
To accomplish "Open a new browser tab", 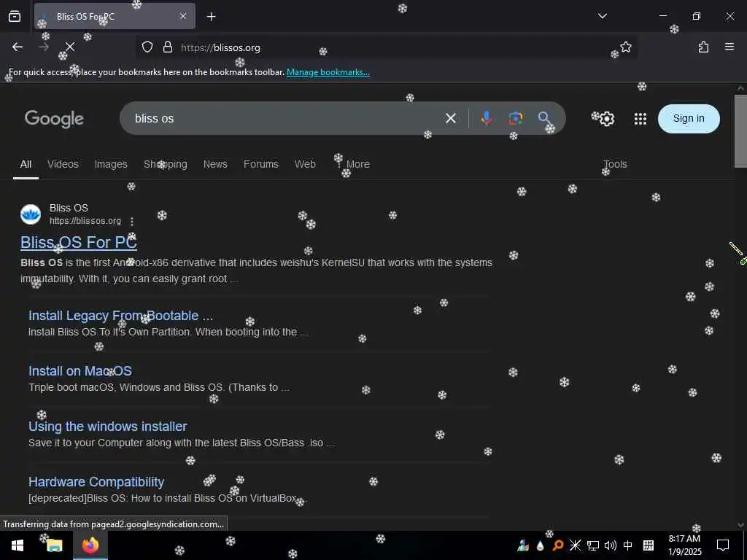I will [x=212, y=17].
